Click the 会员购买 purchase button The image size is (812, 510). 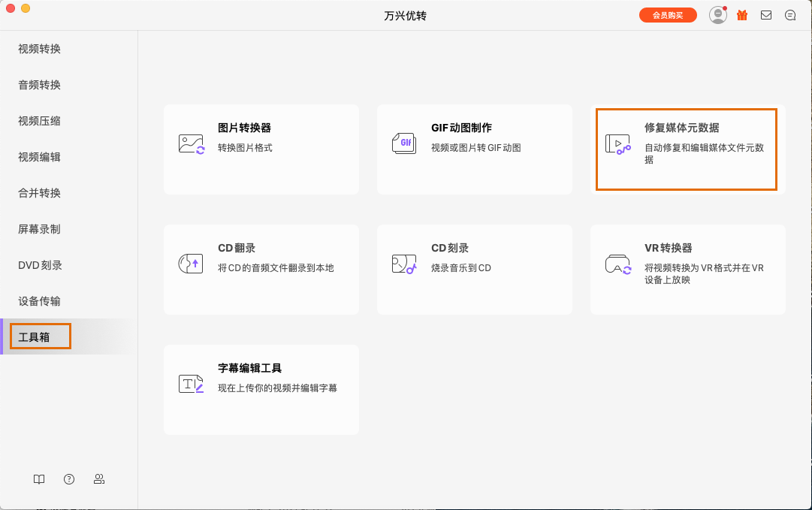tap(667, 14)
